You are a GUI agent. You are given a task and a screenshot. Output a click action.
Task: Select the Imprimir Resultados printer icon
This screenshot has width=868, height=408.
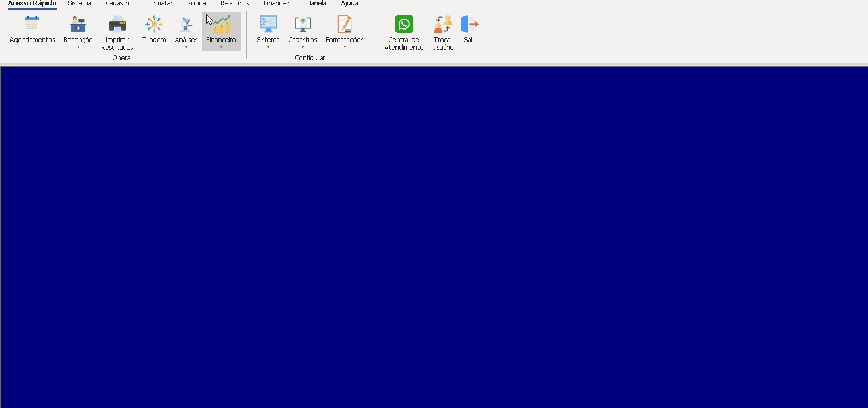pos(117,24)
